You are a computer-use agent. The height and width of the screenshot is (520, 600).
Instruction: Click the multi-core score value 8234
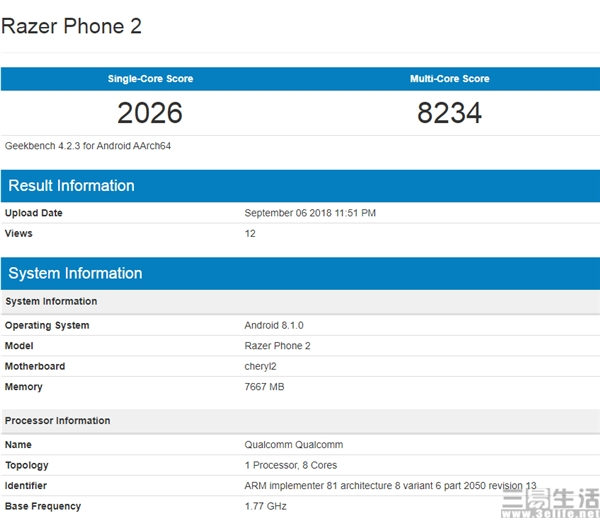pyautogui.click(x=449, y=113)
